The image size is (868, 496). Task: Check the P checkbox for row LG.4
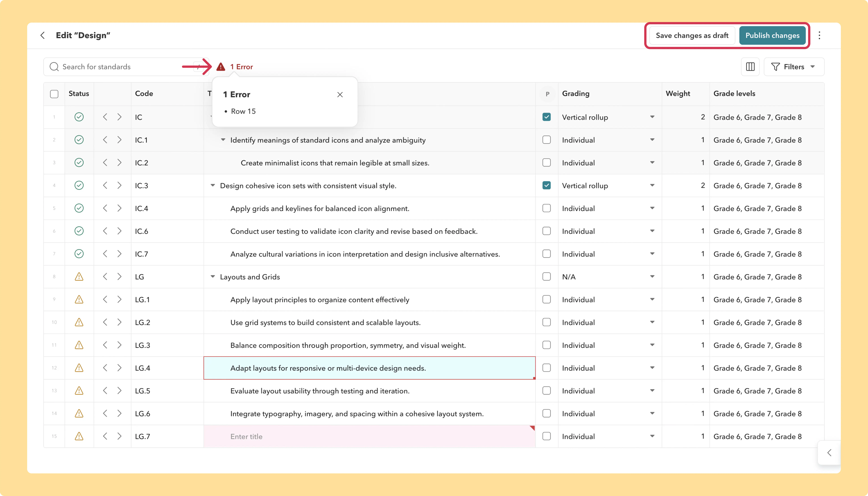[x=546, y=368]
